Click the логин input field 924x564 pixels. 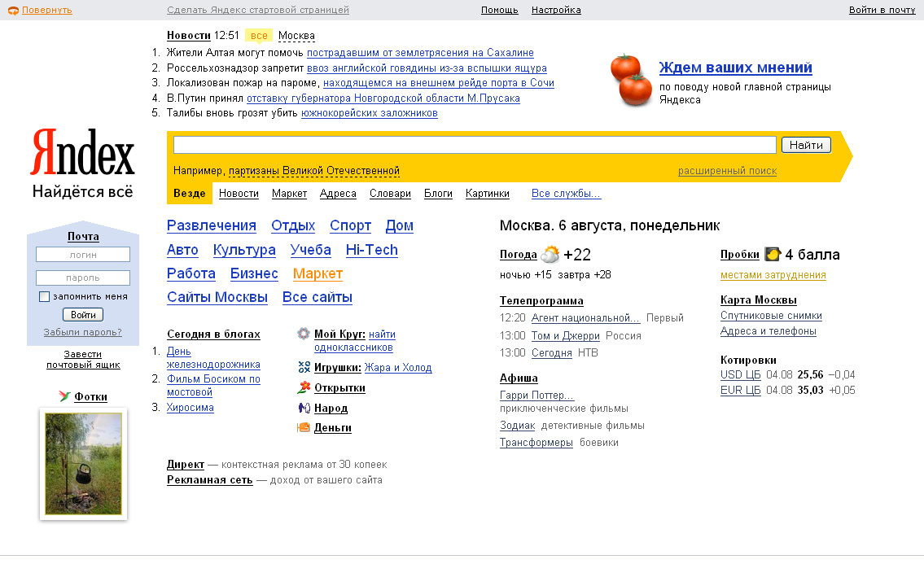pos(83,255)
